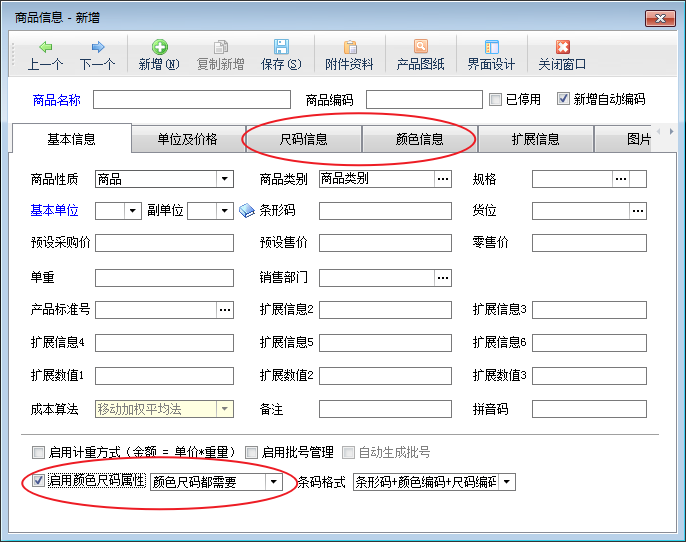The height and width of the screenshot is (542, 686).
Task: Open 界面设计 interface design tool
Action: [491, 48]
